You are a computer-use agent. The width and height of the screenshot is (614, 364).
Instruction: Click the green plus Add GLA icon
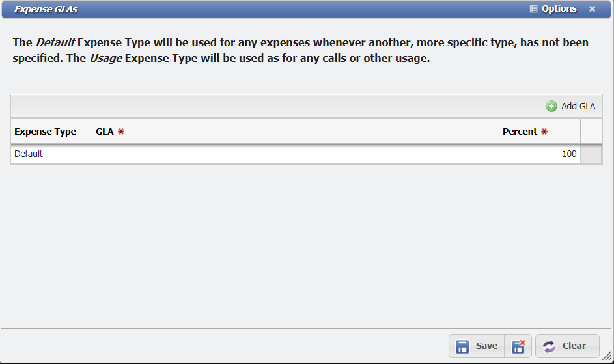[x=551, y=106]
